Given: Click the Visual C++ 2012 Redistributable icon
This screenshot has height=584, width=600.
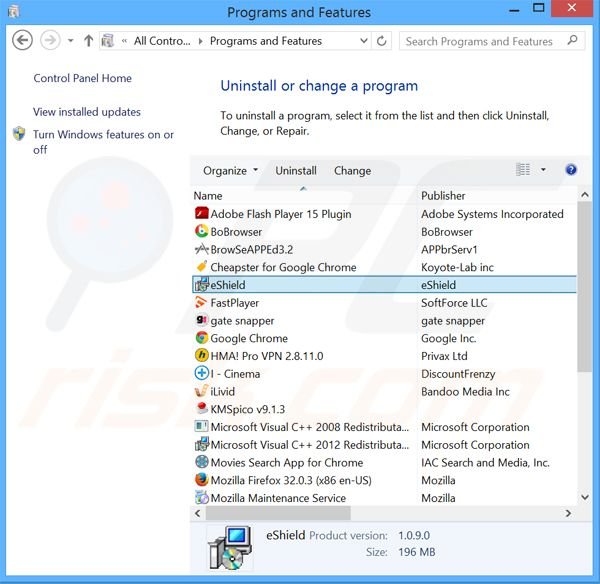Looking at the screenshot, I should (201, 444).
